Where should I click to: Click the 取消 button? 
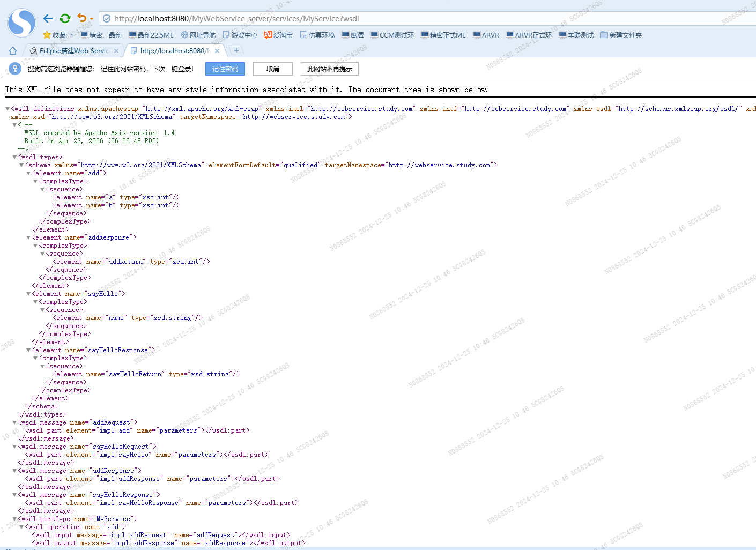click(273, 69)
